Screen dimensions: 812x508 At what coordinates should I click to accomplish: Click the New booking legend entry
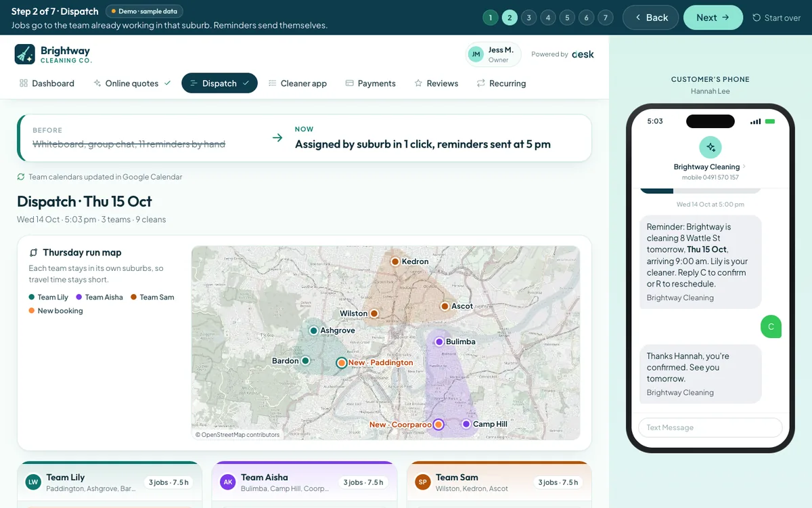pos(55,311)
